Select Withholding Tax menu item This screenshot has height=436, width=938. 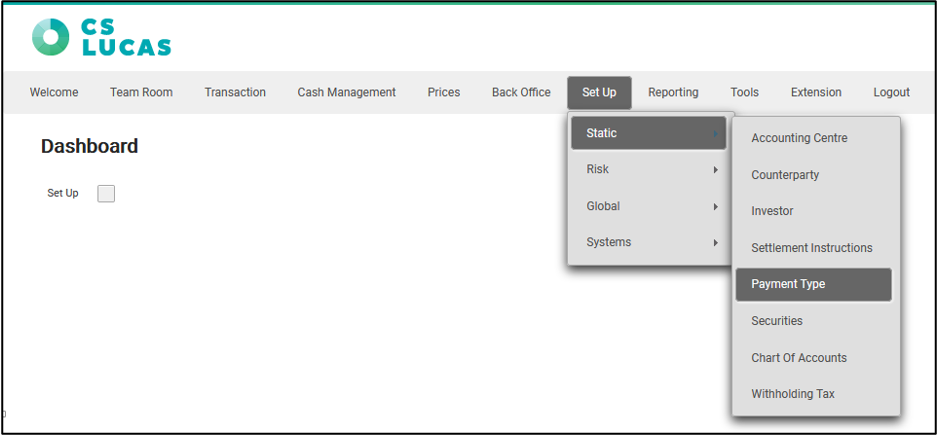click(x=792, y=394)
